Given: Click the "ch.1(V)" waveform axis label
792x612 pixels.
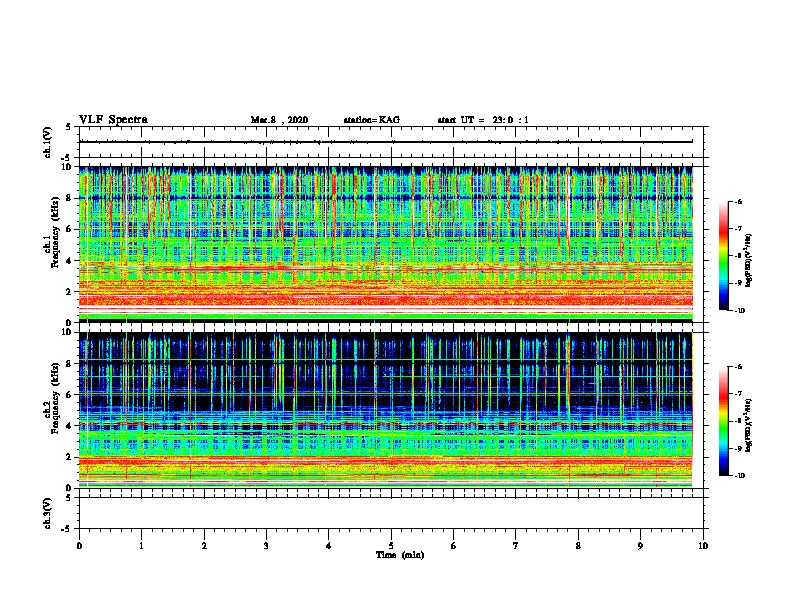Looking at the screenshot, I should (x=47, y=142).
